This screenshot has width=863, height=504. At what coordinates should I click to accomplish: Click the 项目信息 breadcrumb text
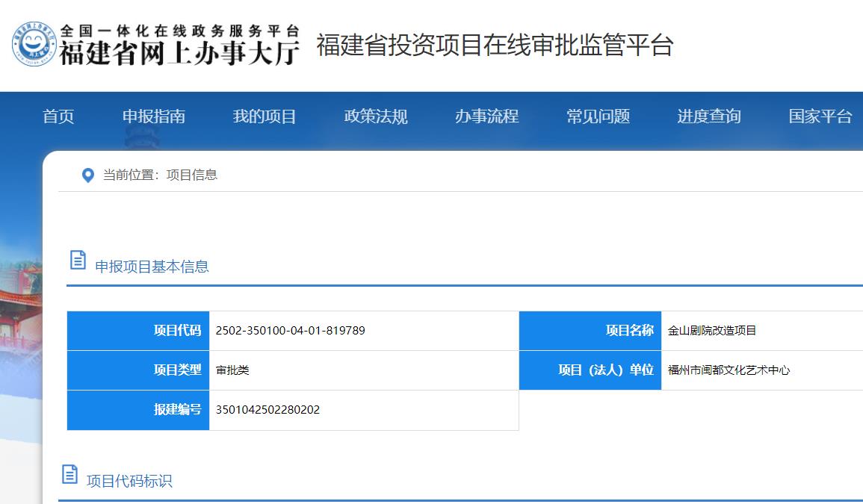point(191,175)
